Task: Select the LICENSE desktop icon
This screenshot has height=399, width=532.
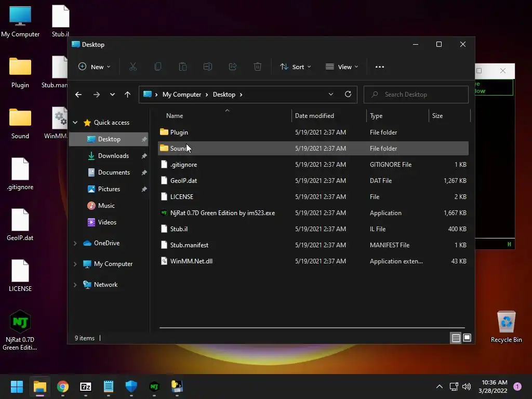Action: pyautogui.click(x=20, y=276)
